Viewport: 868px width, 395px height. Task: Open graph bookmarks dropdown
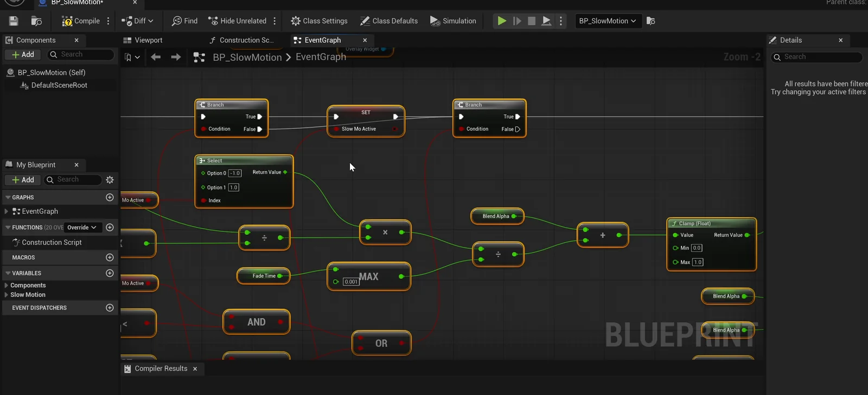(132, 57)
